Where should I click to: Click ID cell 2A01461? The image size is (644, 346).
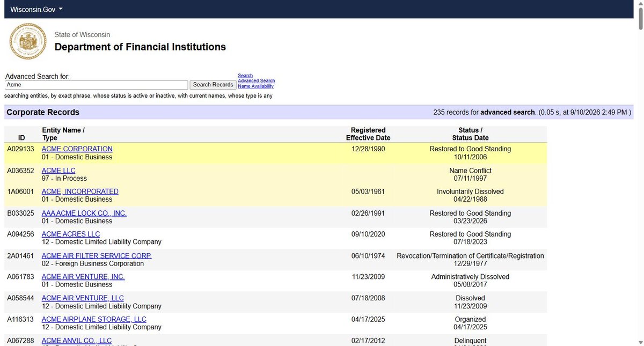pos(20,256)
